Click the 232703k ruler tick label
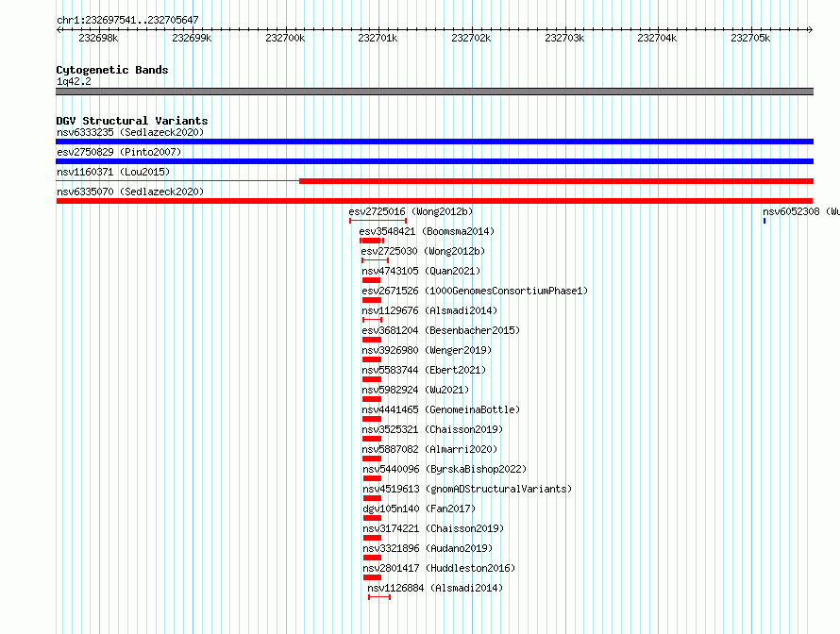 click(564, 38)
